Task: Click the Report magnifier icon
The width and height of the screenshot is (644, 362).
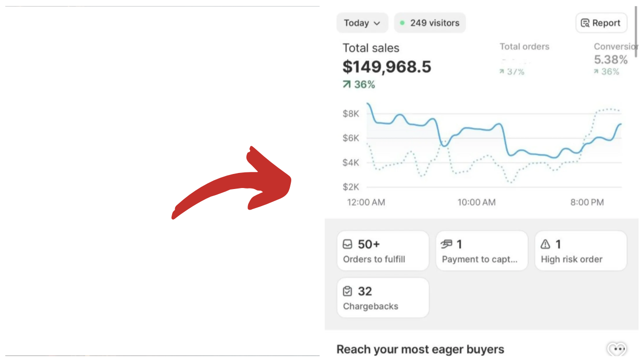Action: click(585, 23)
